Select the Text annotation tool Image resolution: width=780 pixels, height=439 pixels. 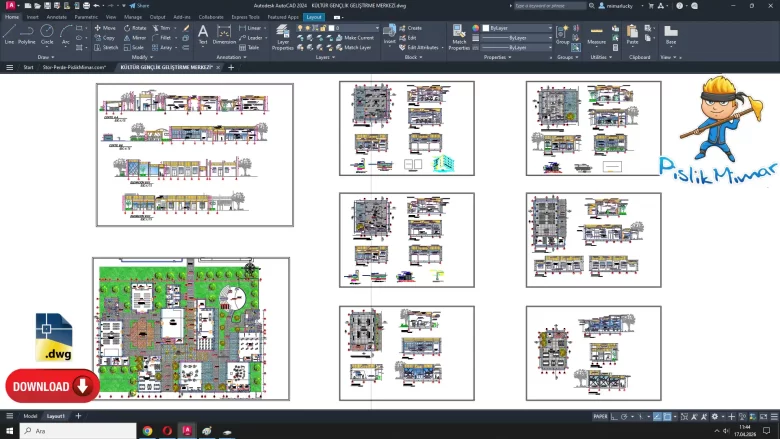203,34
